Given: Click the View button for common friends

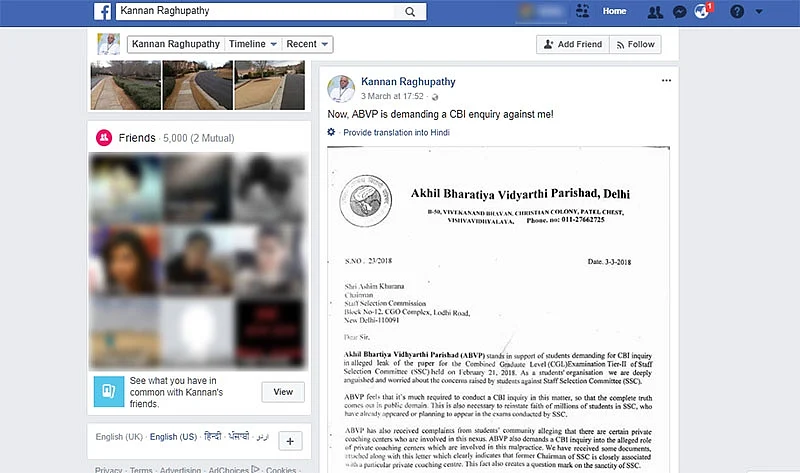Looking at the screenshot, I should pos(283,392).
